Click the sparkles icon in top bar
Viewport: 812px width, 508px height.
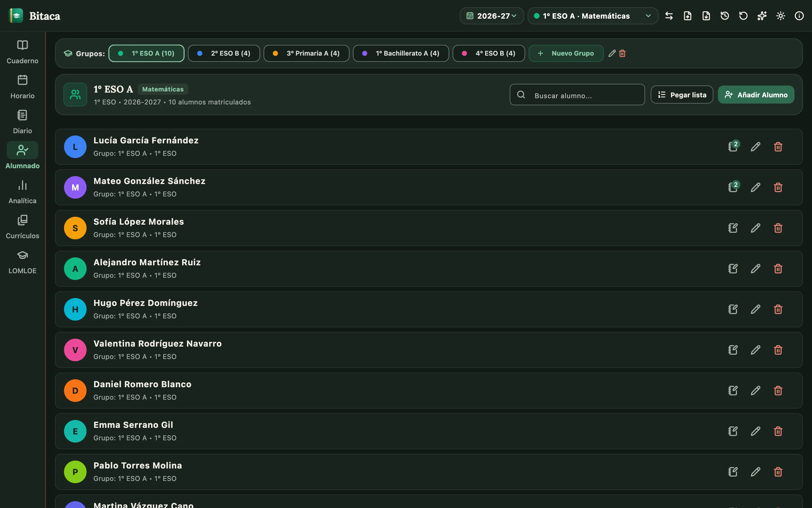[x=762, y=16]
